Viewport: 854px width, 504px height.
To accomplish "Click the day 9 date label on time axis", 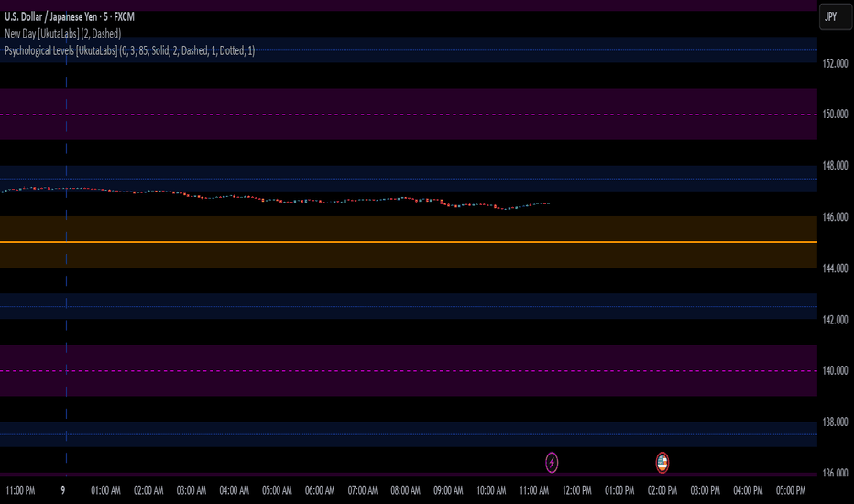I will (62, 490).
